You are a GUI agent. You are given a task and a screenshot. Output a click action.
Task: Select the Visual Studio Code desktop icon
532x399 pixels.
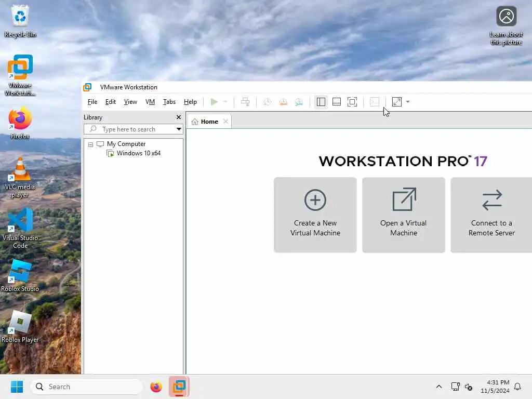point(20,229)
